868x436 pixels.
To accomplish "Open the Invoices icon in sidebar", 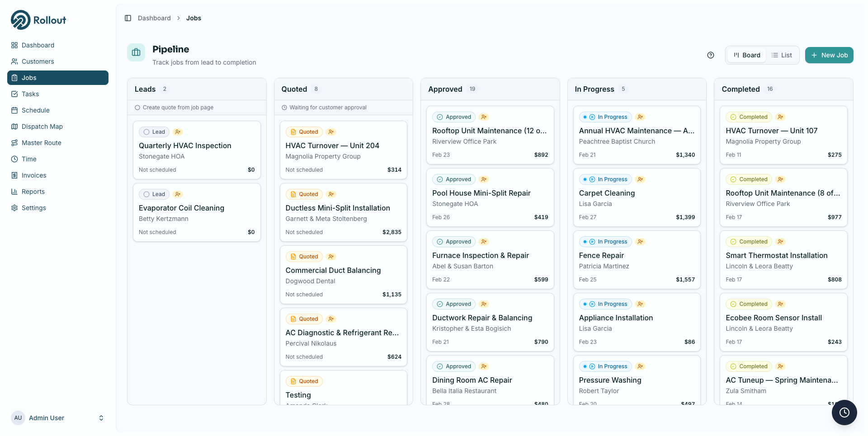I will (x=14, y=175).
